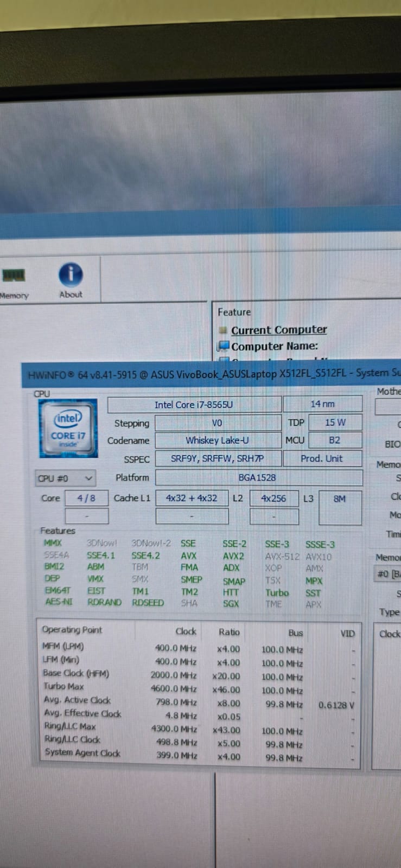Screen dimensions: 401x868
Task: Open the Memory toolbar icon
Action: (x=14, y=283)
